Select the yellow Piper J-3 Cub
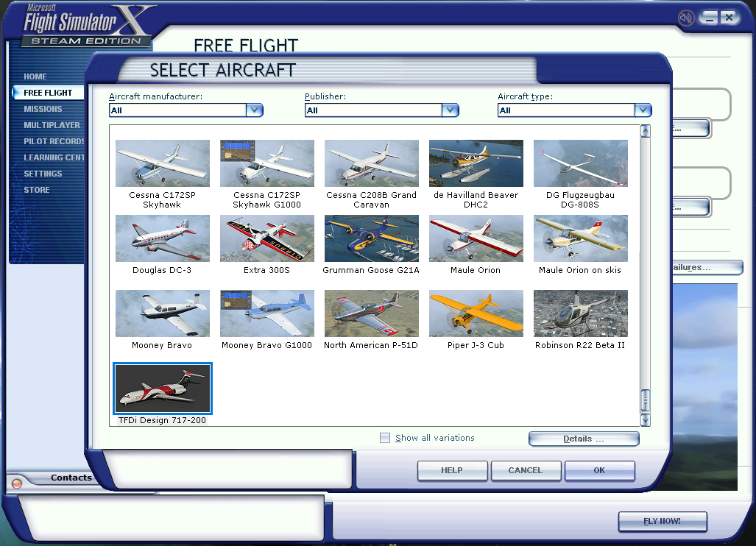 coord(476,313)
